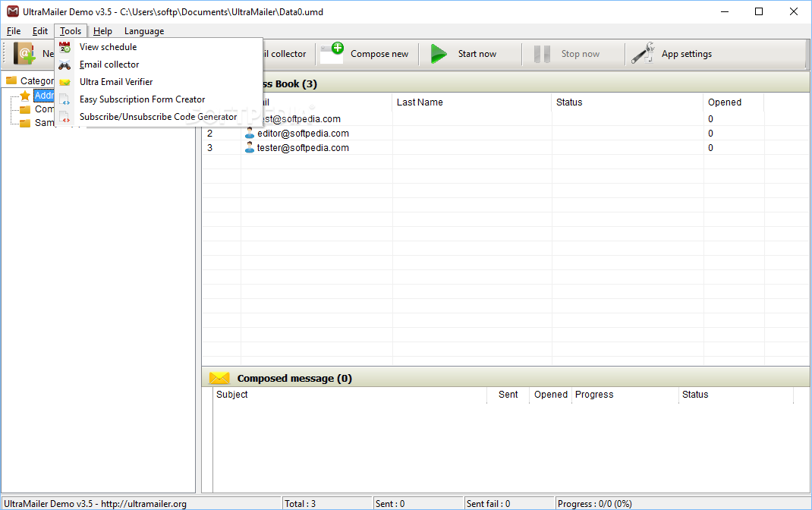The image size is (812, 510).
Task: Click Total : 3 in status bar
Action: (x=301, y=504)
